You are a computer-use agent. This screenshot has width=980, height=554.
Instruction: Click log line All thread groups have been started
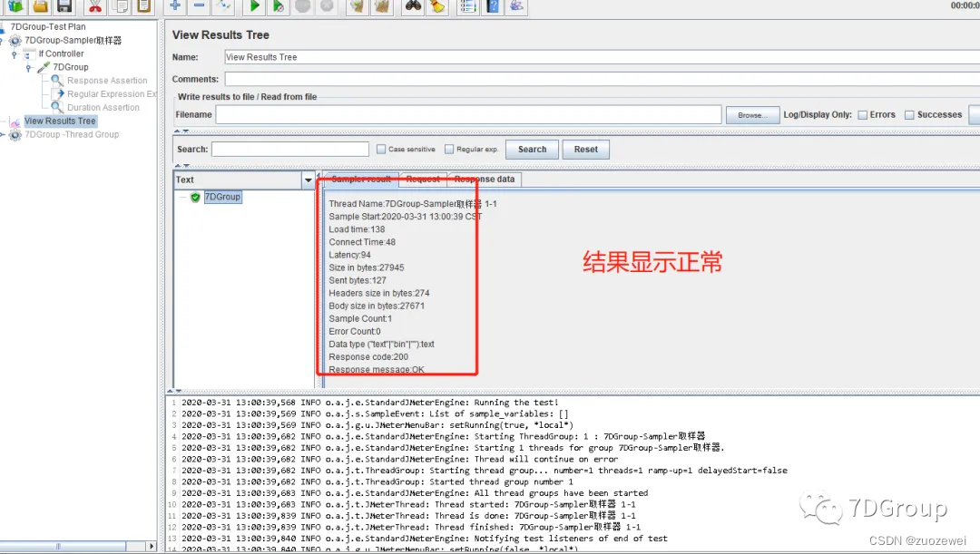tap(415, 493)
